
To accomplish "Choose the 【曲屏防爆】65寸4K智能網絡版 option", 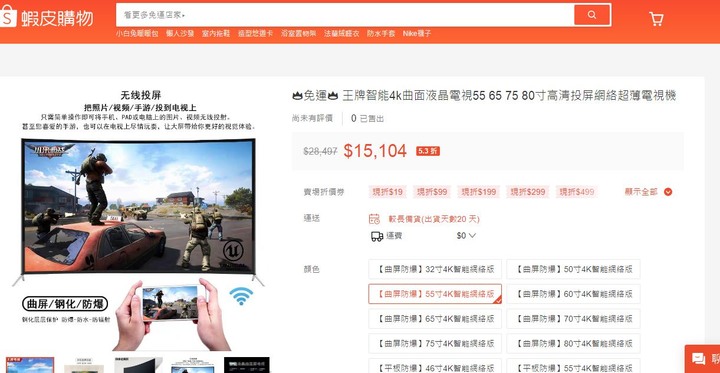I will [x=435, y=319].
